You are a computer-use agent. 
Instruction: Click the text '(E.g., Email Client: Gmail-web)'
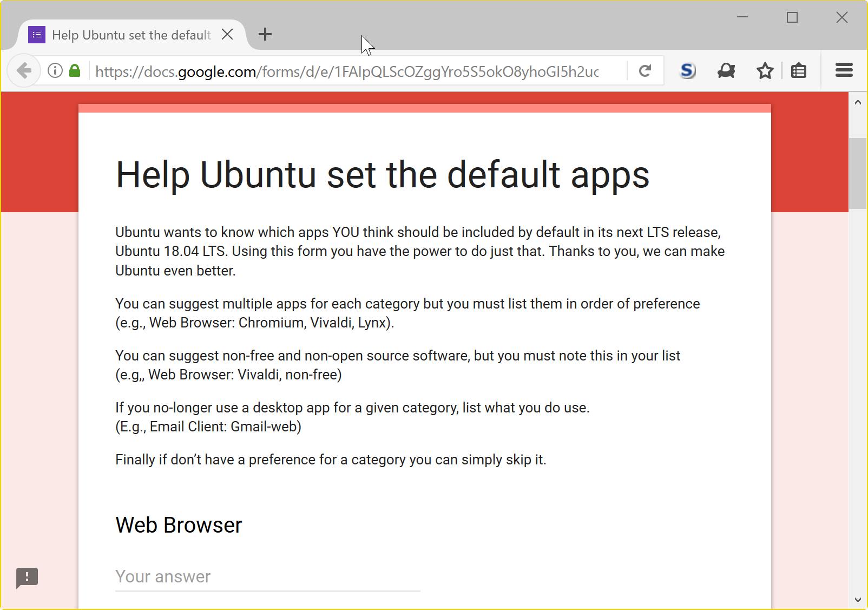click(x=208, y=427)
